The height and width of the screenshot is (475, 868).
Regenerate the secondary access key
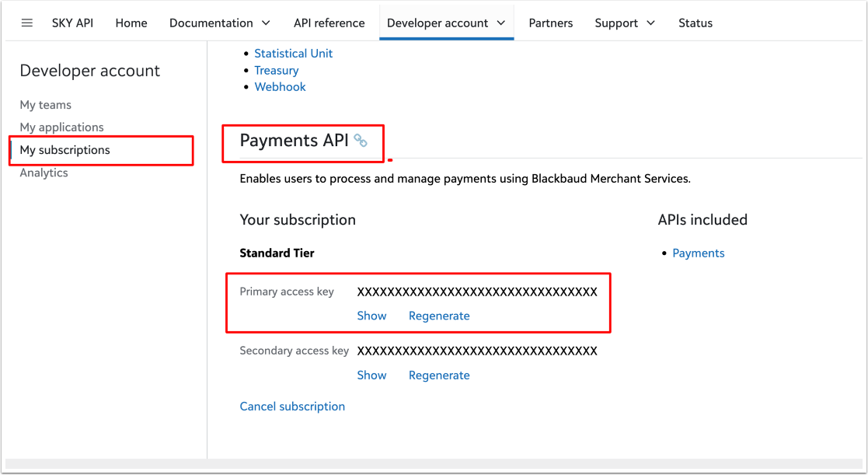click(439, 375)
